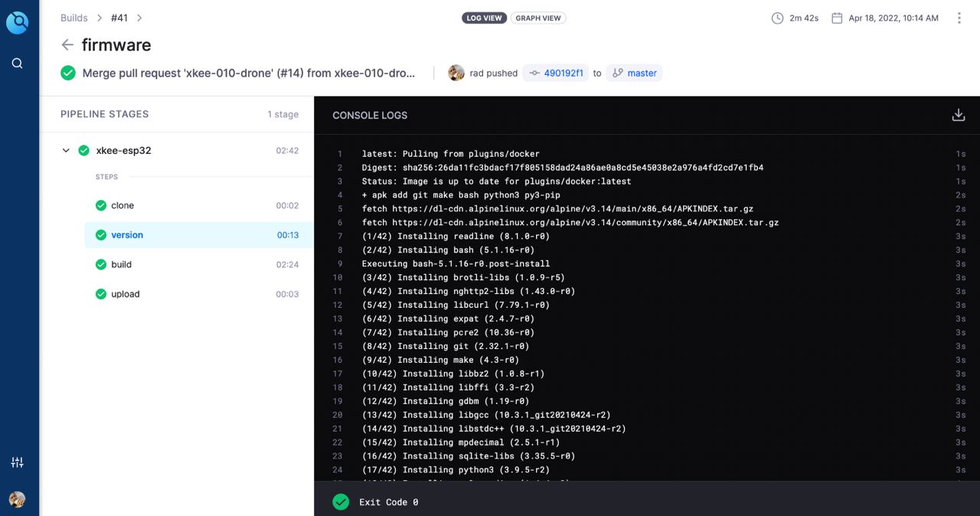Switch to Graph View
The width and height of the screenshot is (980, 516).
(538, 18)
